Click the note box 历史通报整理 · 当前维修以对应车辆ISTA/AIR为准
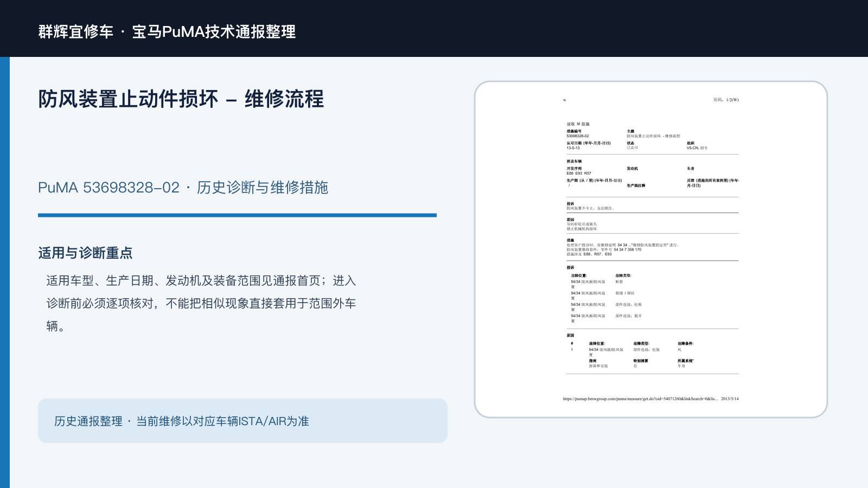The image size is (868, 488). tap(242, 421)
